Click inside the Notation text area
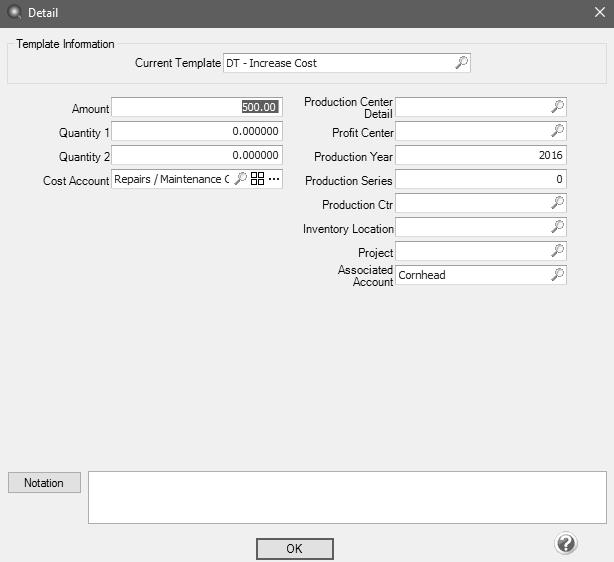This screenshot has width=614, height=562. (347, 497)
